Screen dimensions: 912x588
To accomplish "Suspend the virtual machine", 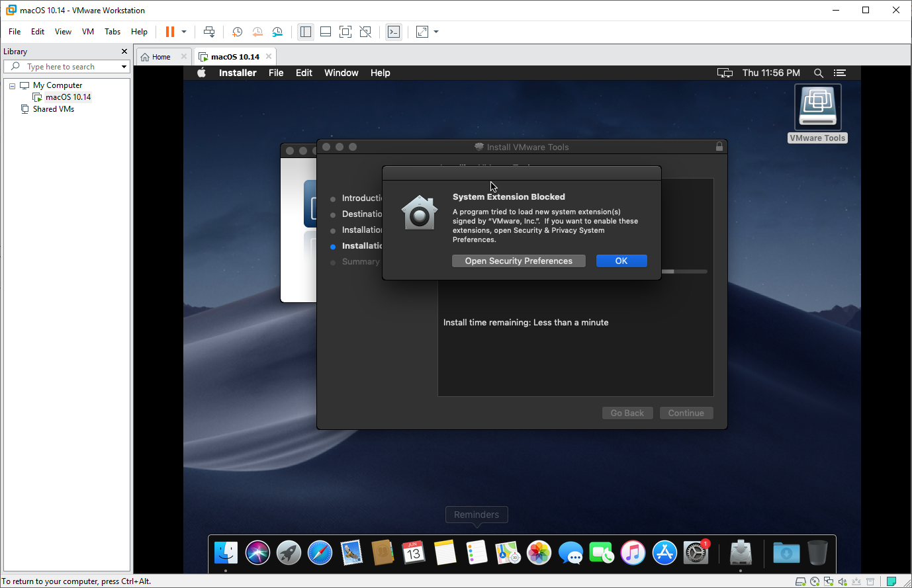I will (169, 31).
